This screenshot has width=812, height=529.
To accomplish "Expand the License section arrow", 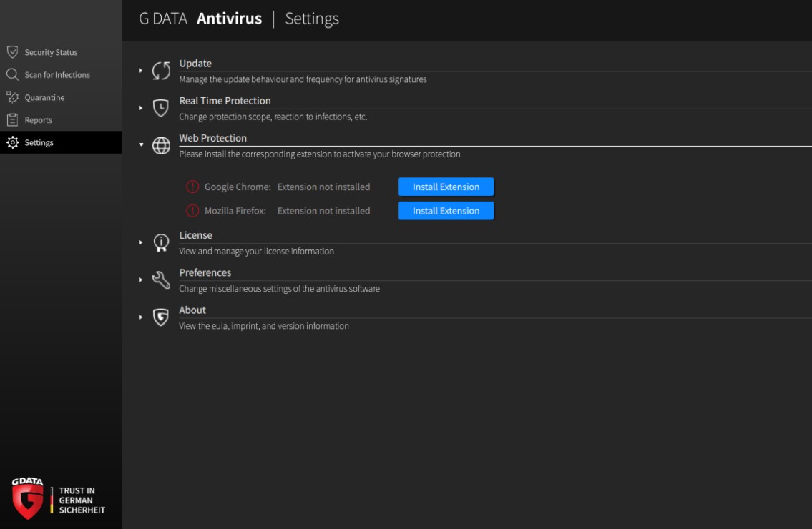I will tap(140, 242).
